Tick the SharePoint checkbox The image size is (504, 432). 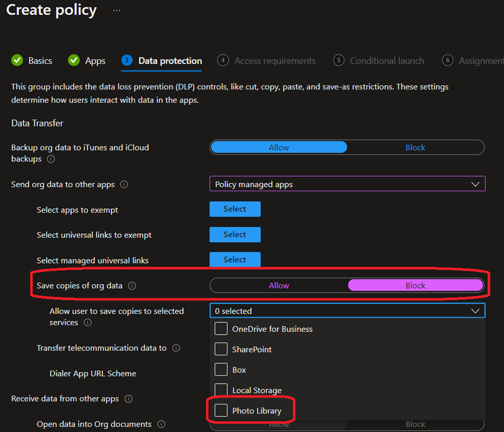click(x=221, y=349)
